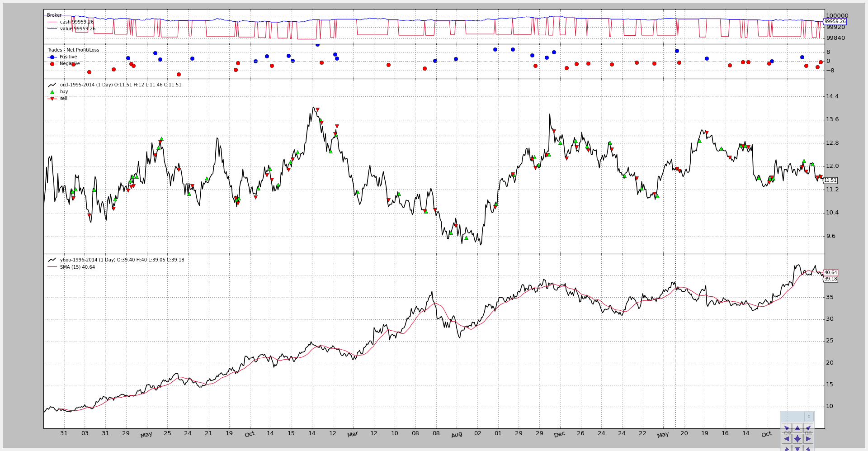Image resolution: width=868 pixels, height=451 pixels.
Task: Click the Trades - Net Profit/Loss title
Action: (73, 50)
